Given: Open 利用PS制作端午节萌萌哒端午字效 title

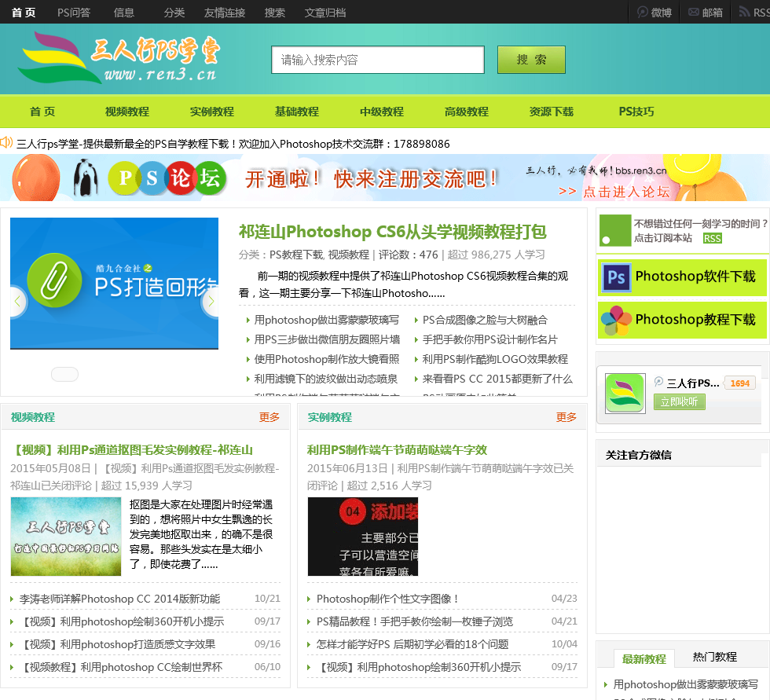Looking at the screenshot, I should pos(397,449).
